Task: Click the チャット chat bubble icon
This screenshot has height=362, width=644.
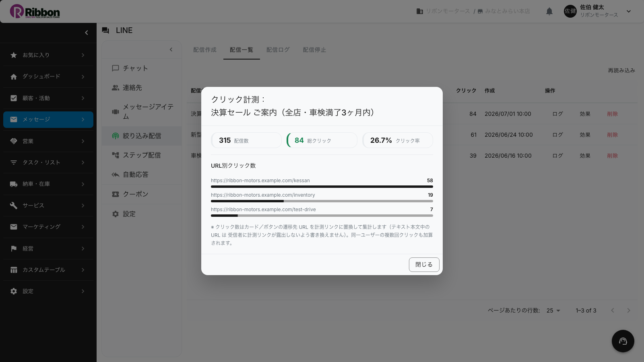Action: pos(116,68)
